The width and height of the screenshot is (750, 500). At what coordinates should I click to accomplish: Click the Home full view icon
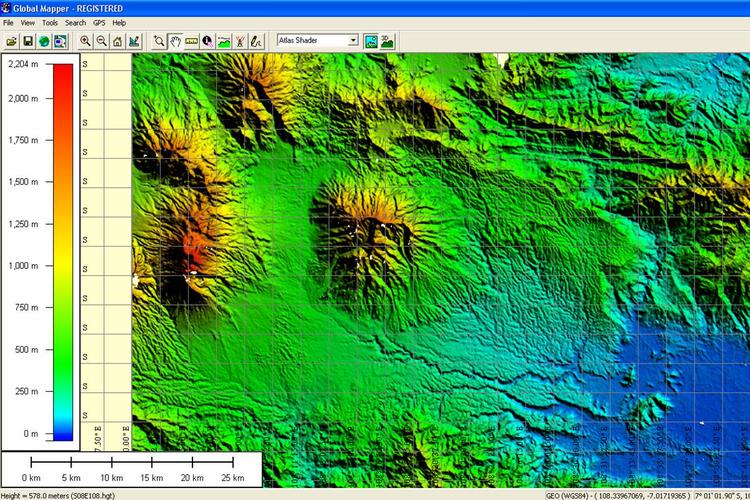click(x=118, y=41)
